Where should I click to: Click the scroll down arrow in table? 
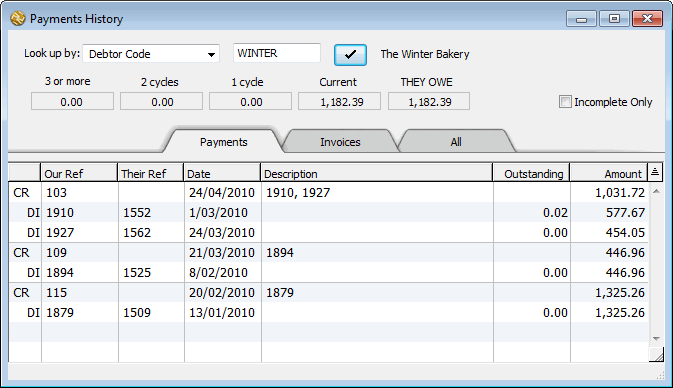tap(656, 339)
